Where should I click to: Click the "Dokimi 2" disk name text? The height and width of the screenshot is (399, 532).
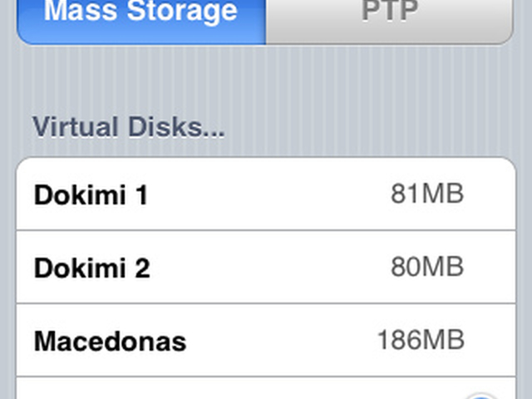tap(90, 268)
